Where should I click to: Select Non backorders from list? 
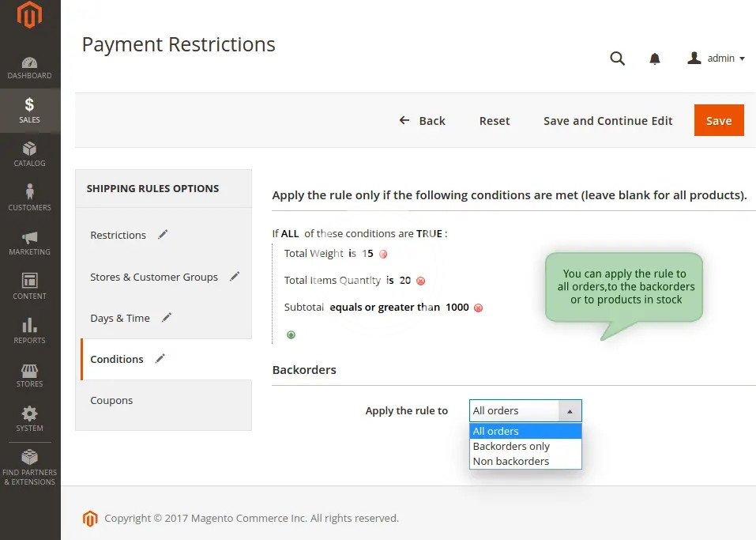coord(510,462)
